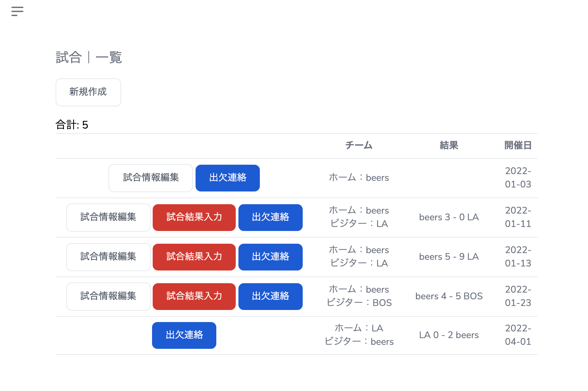Select the beers 3 - 0 LA result

coord(449,217)
